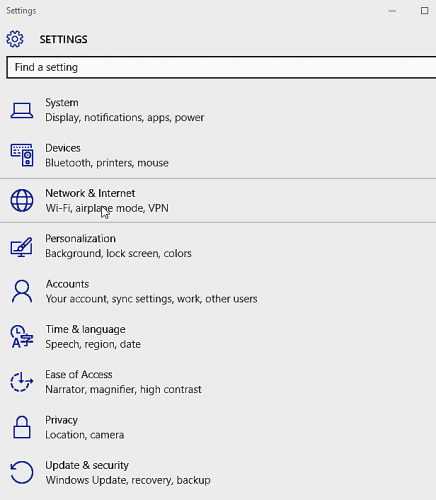
Task: Click the Ease of Access icon
Action: click(22, 382)
